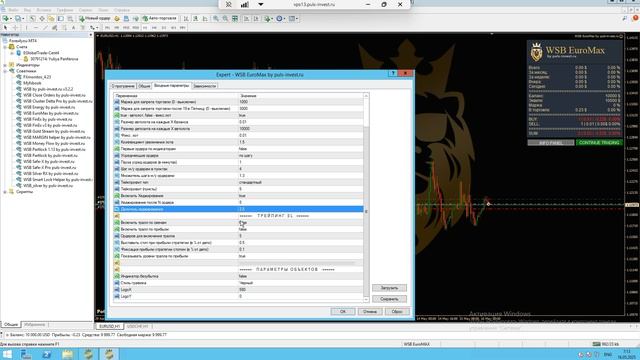Select the Trendline drawing tool
Viewport: 640px width, 360px height.
pos(45,27)
